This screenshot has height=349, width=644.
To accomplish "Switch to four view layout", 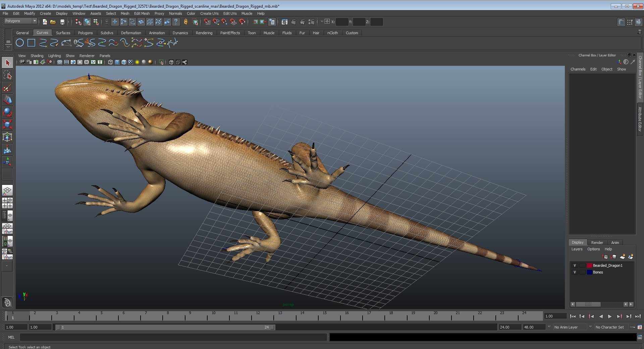I will [7, 203].
